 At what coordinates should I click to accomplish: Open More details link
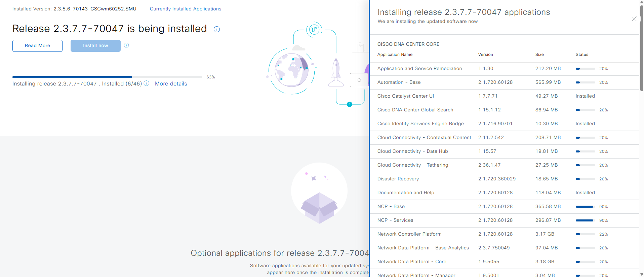coord(171,83)
